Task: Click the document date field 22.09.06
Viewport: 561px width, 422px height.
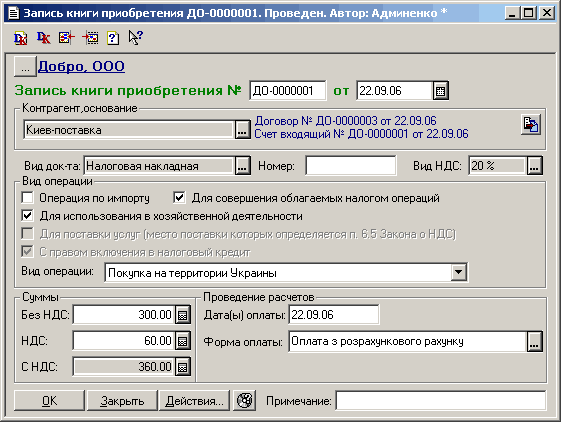Action: [x=395, y=91]
